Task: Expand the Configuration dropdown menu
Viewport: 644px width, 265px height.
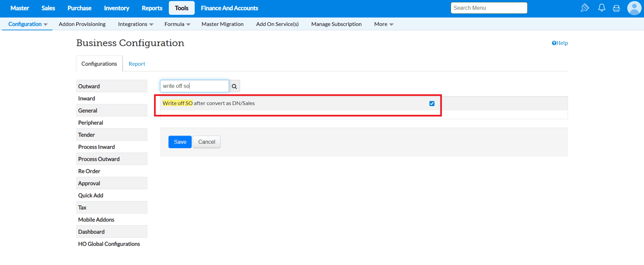Action: click(x=28, y=24)
